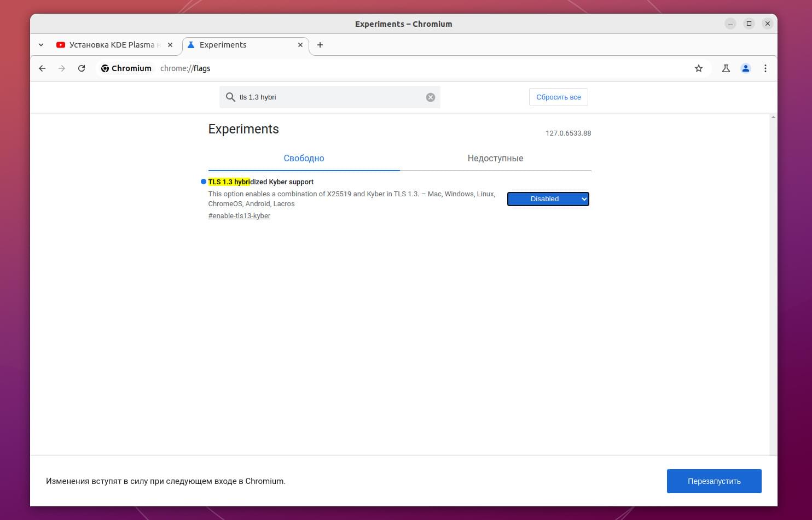Click the Сбросить все button

559,97
